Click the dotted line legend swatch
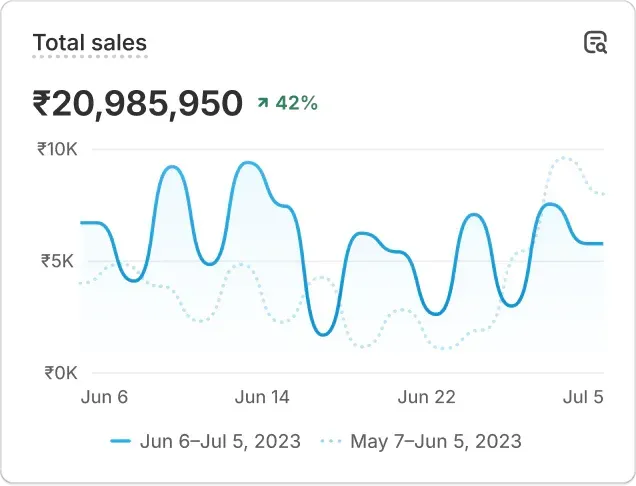The width and height of the screenshot is (636, 486). coord(331,440)
